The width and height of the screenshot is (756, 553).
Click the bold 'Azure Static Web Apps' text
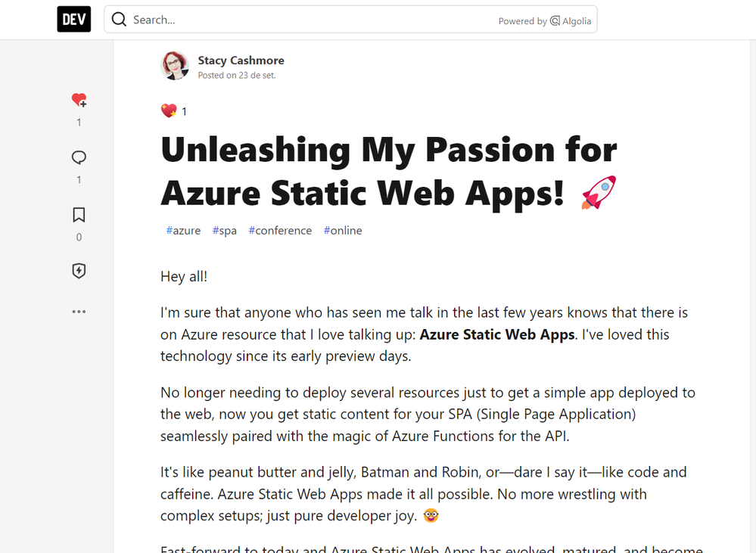tap(497, 334)
